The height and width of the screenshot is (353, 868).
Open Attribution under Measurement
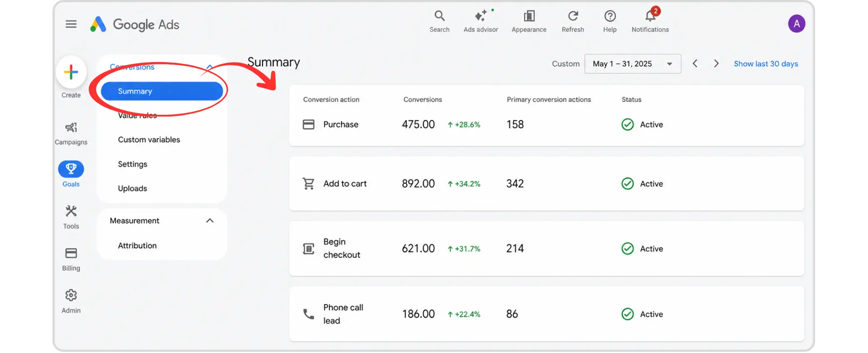[x=137, y=246]
